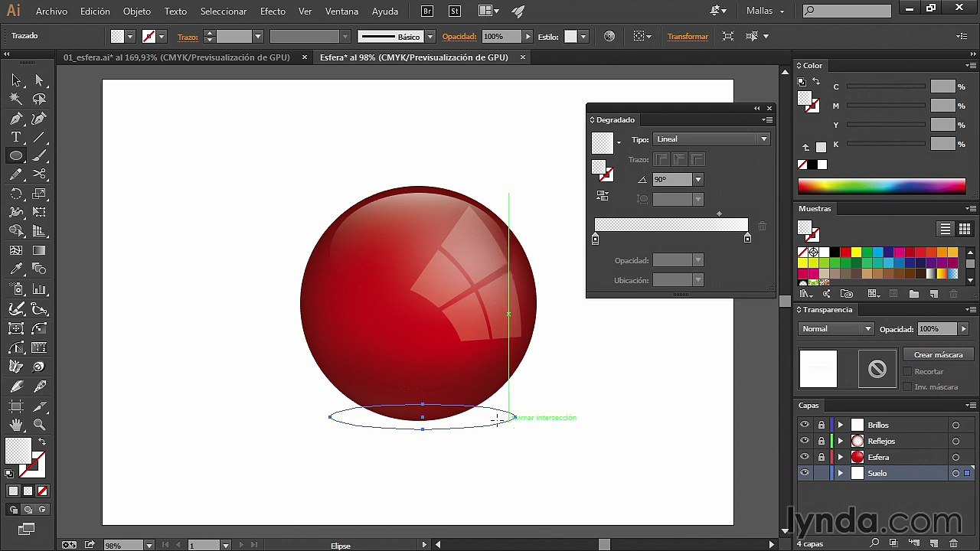Click the Crear máscara button
This screenshot has height=551, width=980.
pos(938,354)
